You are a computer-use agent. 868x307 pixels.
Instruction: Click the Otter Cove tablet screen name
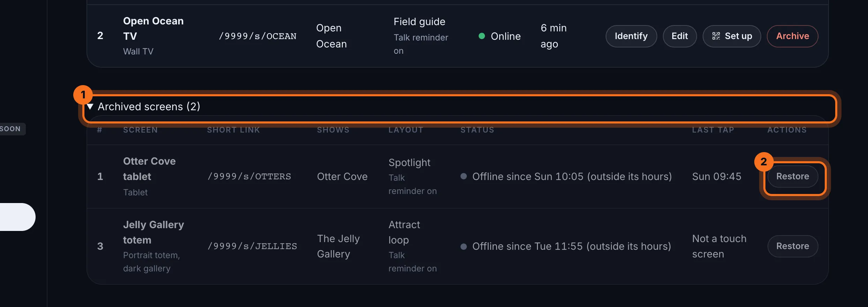(x=149, y=169)
